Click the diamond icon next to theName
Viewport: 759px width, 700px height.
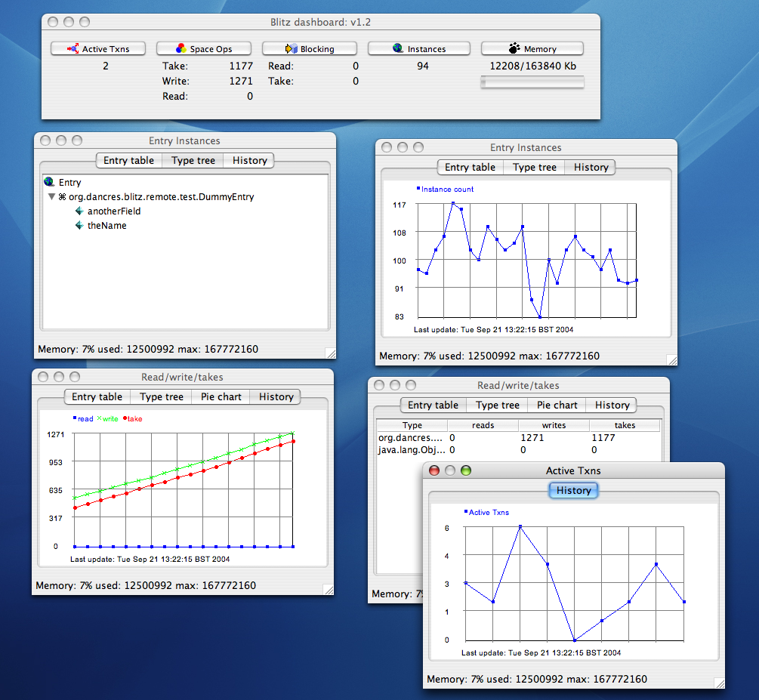pyautogui.click(x=79, y=226)
